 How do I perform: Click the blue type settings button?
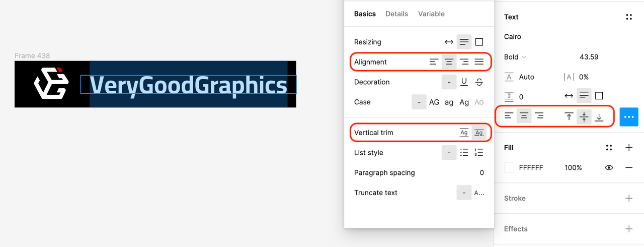(x=629, y=116)
